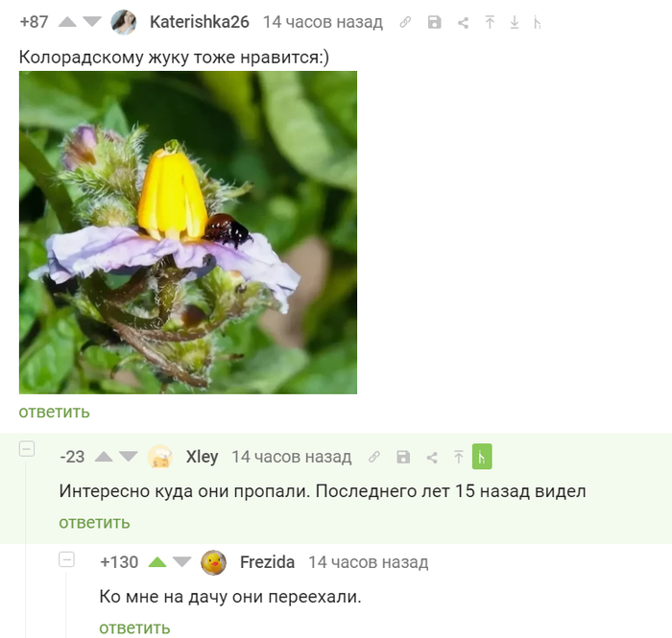Open Xley's profile via username
The image size is (672, 638).
pos(202,457)
